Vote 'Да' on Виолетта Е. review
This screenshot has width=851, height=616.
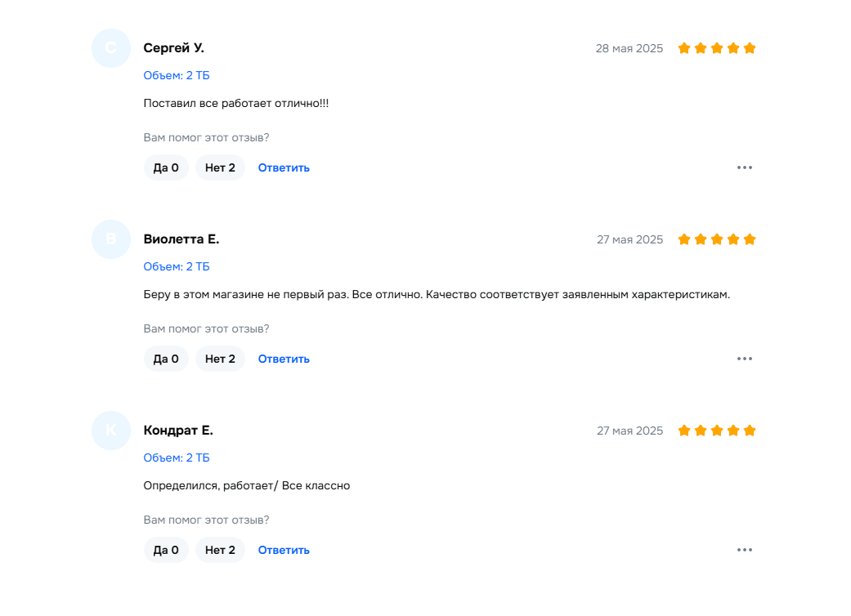pyautogui.click(x=166, y=359)
